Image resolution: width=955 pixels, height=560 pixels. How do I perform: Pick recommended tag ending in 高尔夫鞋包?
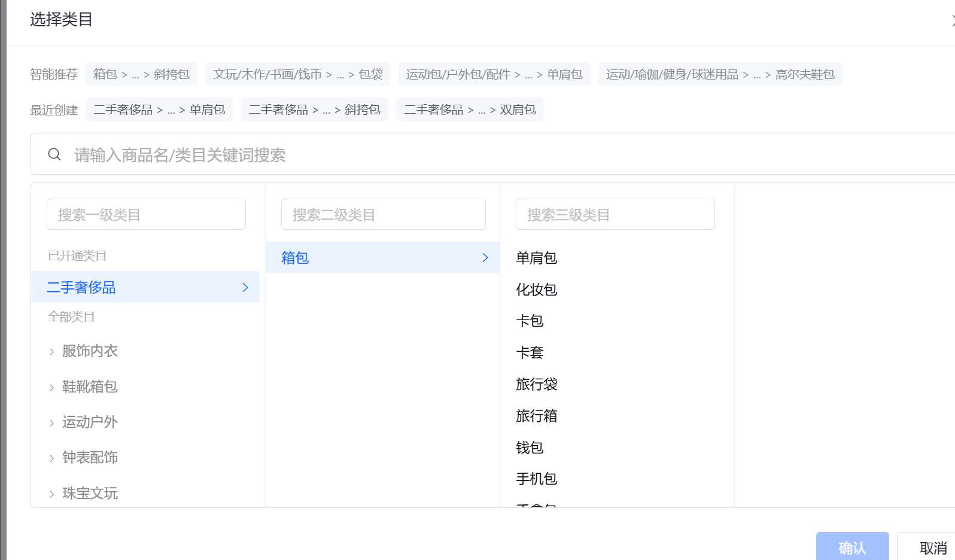pyautogui.click(x=720, y=74)
